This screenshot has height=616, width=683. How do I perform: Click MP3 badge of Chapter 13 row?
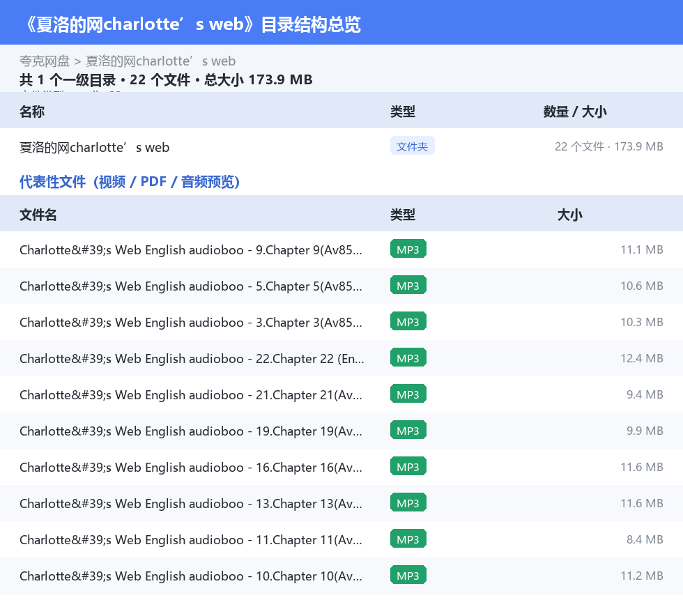[x=408, y=502]
